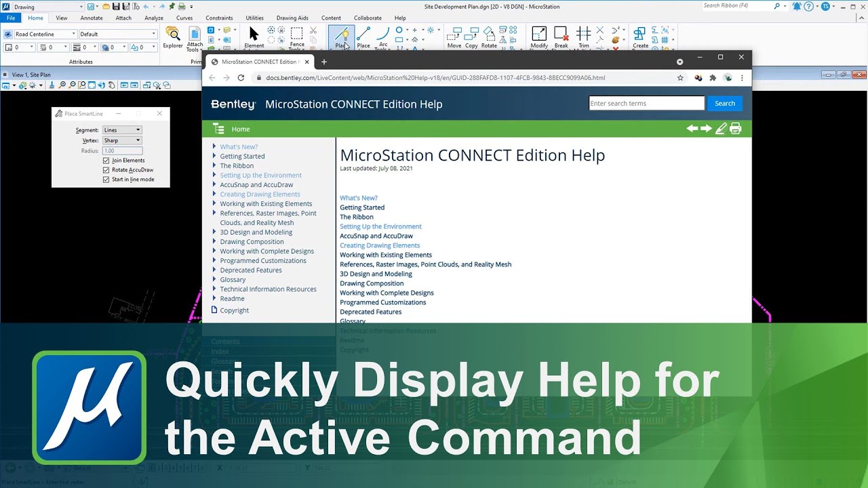Expand the Getting Started tree node
The image size is (868, 488).
click(x=214, y=156)
